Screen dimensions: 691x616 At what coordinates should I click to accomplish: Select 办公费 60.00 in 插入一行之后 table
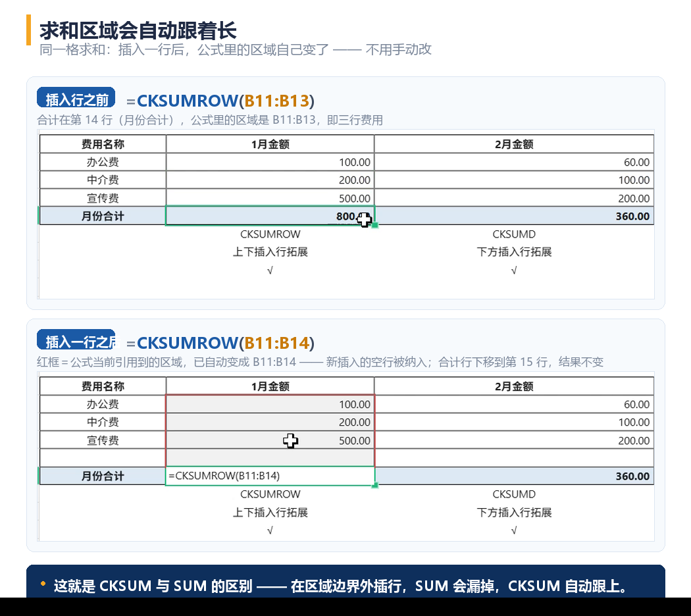coord(514,404)
